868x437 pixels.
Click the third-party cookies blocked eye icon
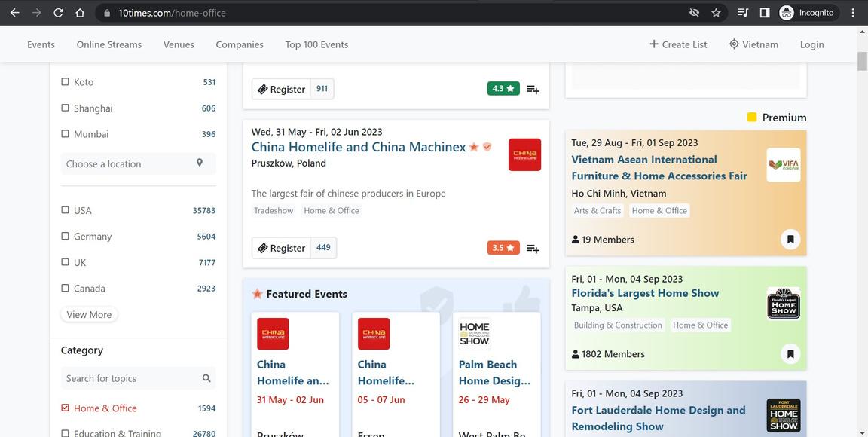click(694, 13)
